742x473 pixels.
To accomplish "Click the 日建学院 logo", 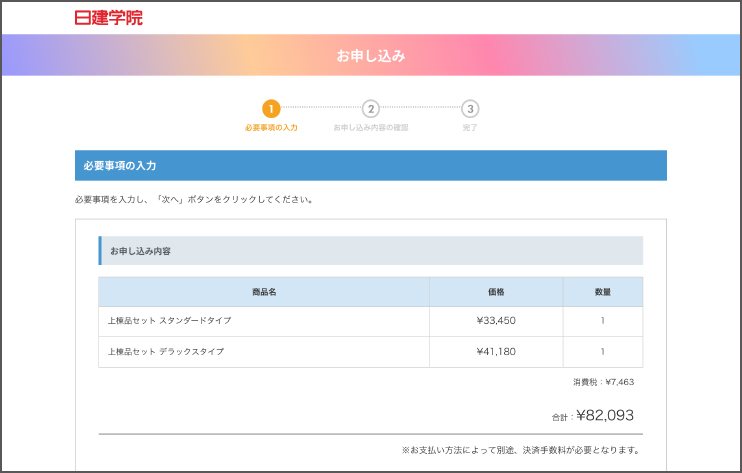I will (x=108, y=18).
